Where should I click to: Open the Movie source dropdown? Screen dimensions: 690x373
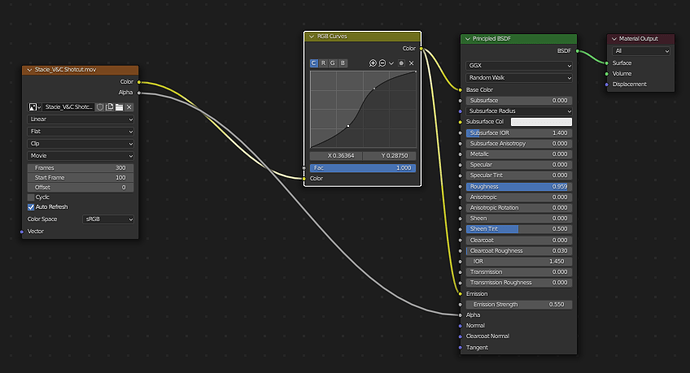(x=81, y=156)
